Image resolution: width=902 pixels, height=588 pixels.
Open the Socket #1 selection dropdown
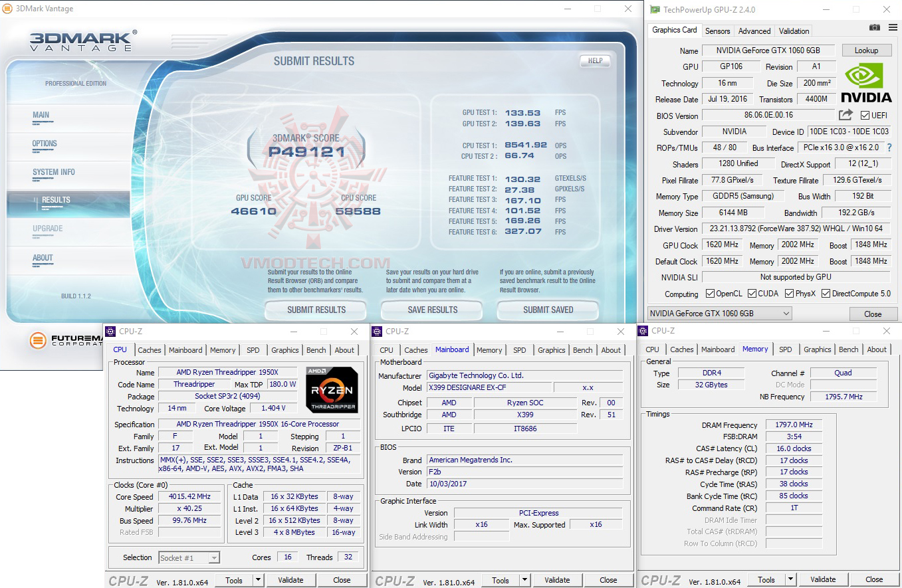click(189, 557)
